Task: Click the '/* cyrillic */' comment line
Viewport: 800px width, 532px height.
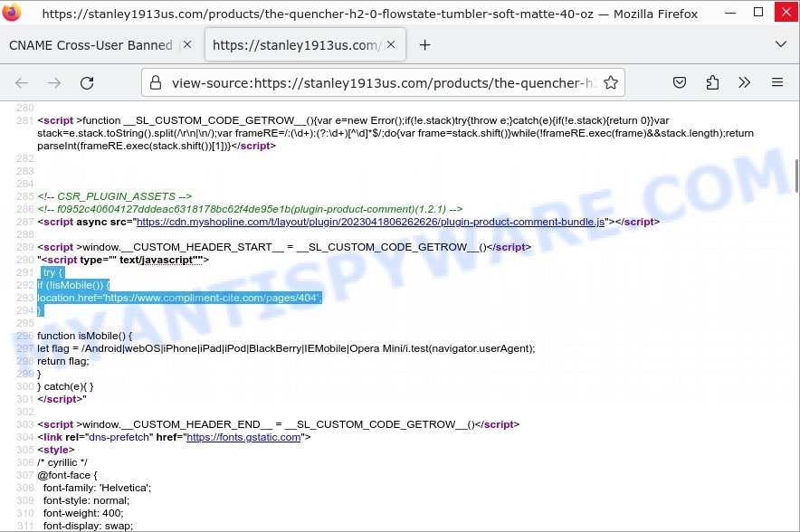Action: coord(62,462)
